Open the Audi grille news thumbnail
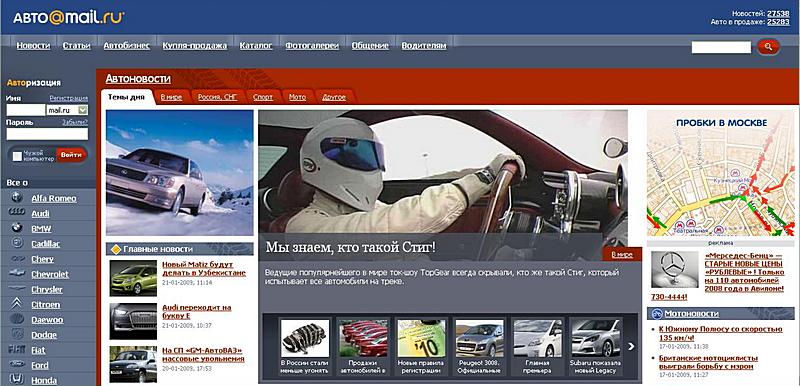Viewport: 800px width, 386px height. (x=133, y=321)
